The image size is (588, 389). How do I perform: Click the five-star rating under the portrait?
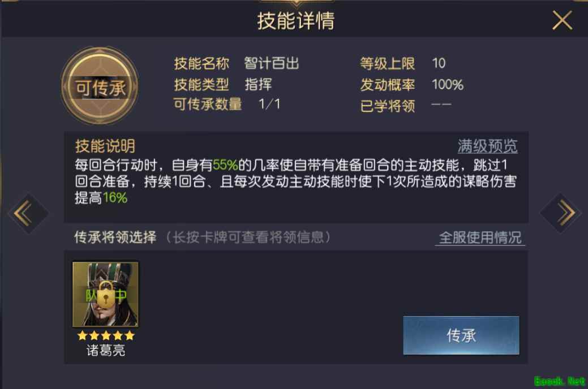click(106, 335)
